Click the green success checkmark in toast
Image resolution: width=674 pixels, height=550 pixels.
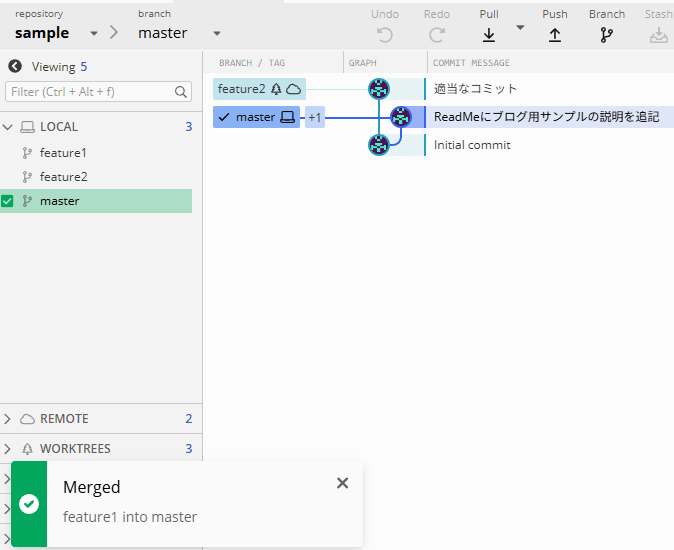point(29,504)
